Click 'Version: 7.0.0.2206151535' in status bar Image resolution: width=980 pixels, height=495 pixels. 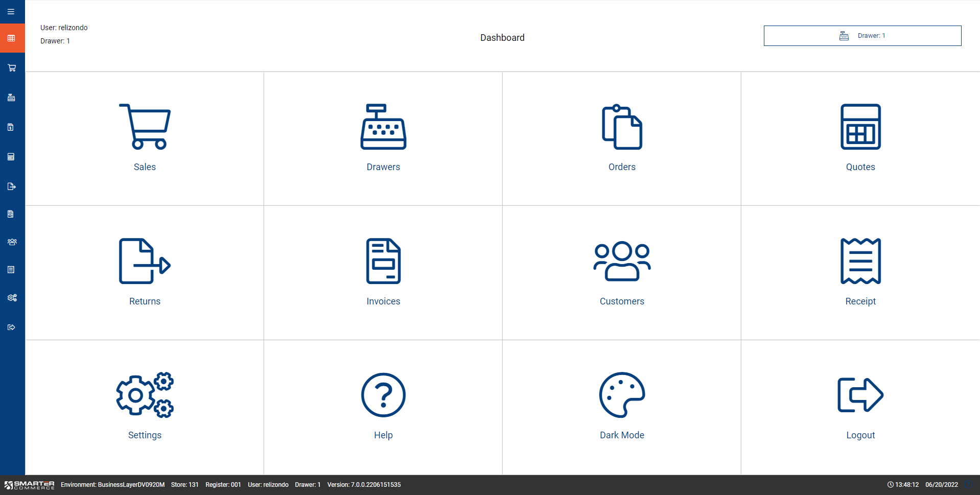[364, 485]
